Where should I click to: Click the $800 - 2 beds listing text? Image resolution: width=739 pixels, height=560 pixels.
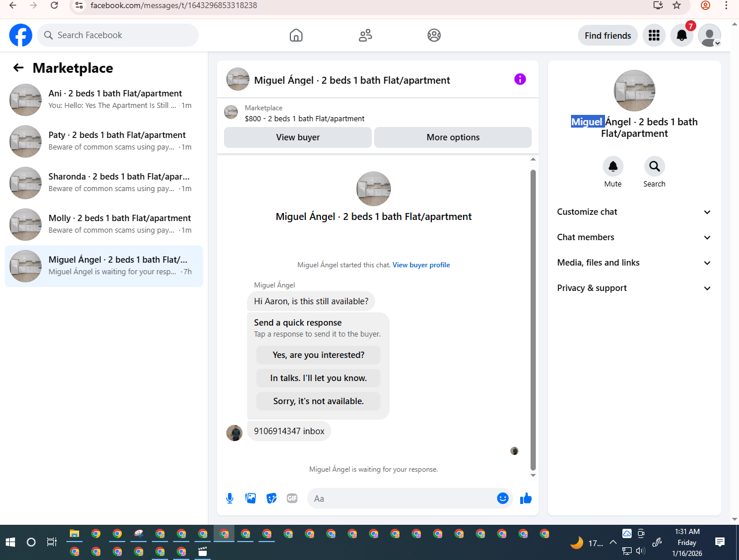coord(304,118)
